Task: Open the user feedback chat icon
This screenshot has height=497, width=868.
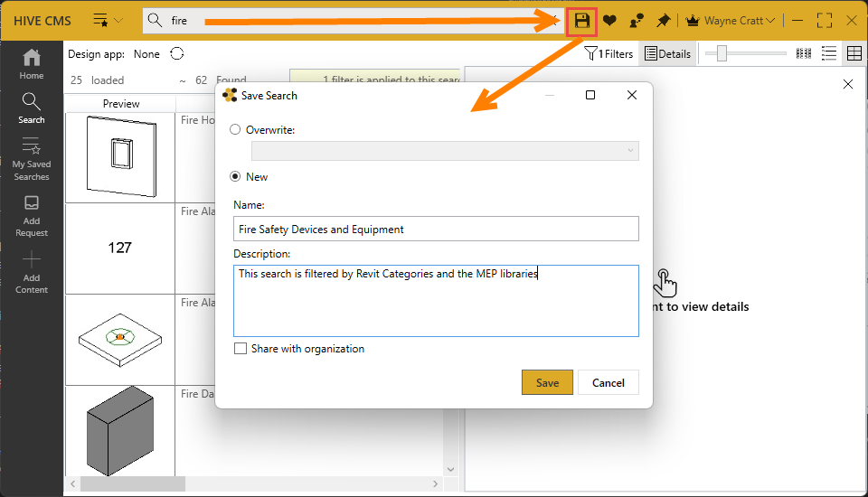Action: pos(637,20)
